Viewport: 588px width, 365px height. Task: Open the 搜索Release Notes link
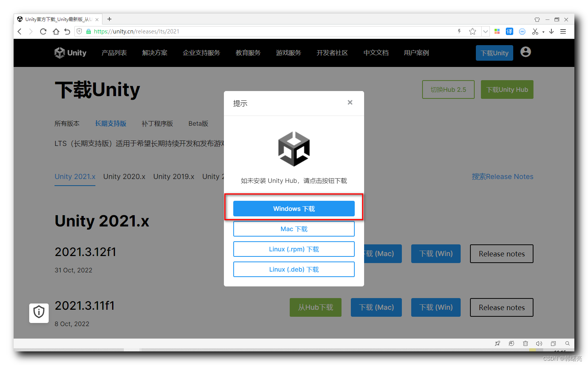click(502, 177)
